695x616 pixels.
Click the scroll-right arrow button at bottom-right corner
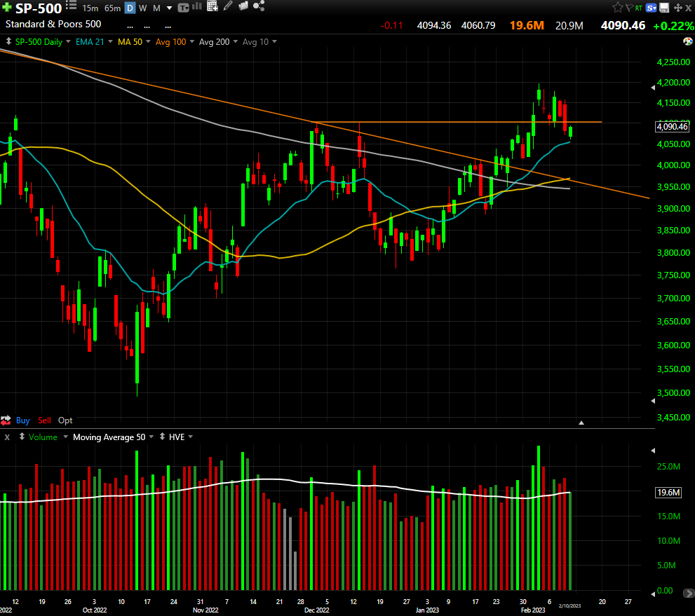click(689, 593)
